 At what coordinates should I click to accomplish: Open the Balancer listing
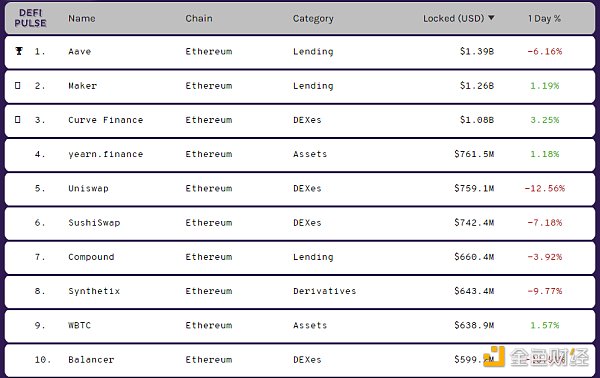[91, 360]
